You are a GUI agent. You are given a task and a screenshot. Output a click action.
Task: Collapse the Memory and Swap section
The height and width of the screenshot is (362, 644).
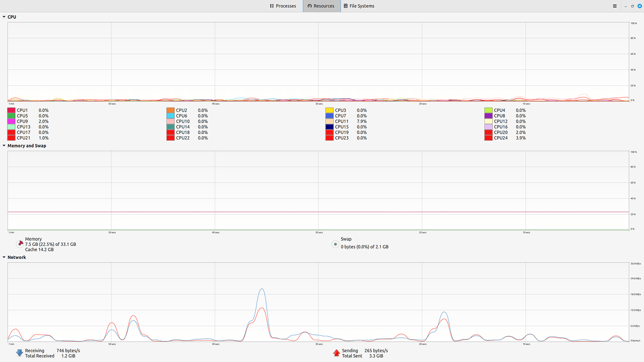point(3,145)
